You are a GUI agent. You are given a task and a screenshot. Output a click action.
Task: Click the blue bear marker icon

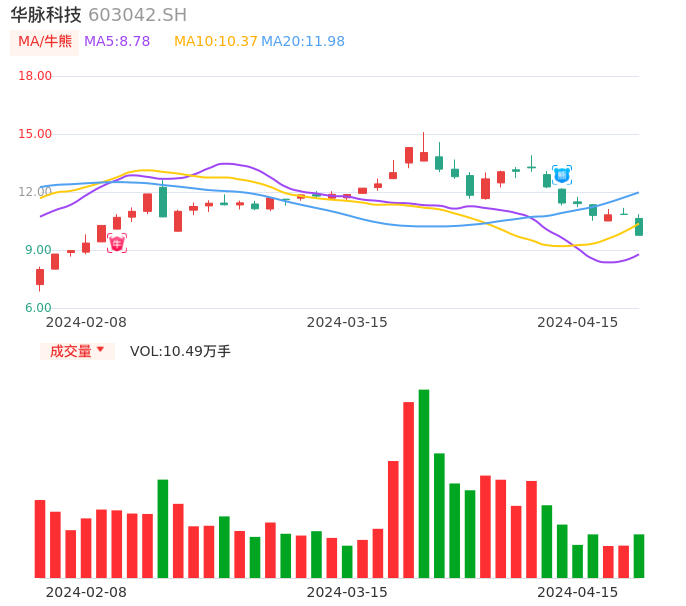562,175
